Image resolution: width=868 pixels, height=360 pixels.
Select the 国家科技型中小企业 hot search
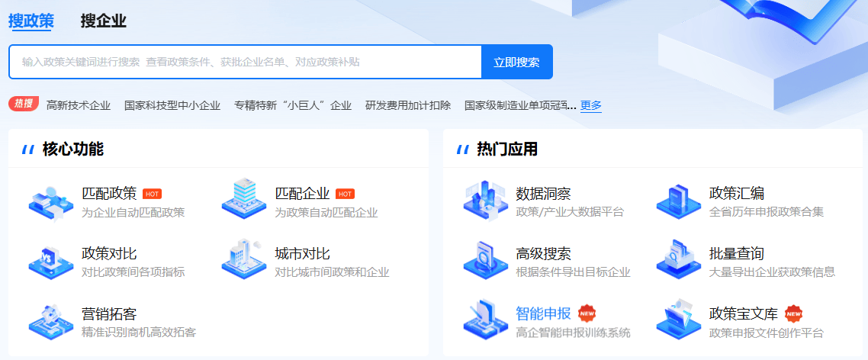click(172, 105)
